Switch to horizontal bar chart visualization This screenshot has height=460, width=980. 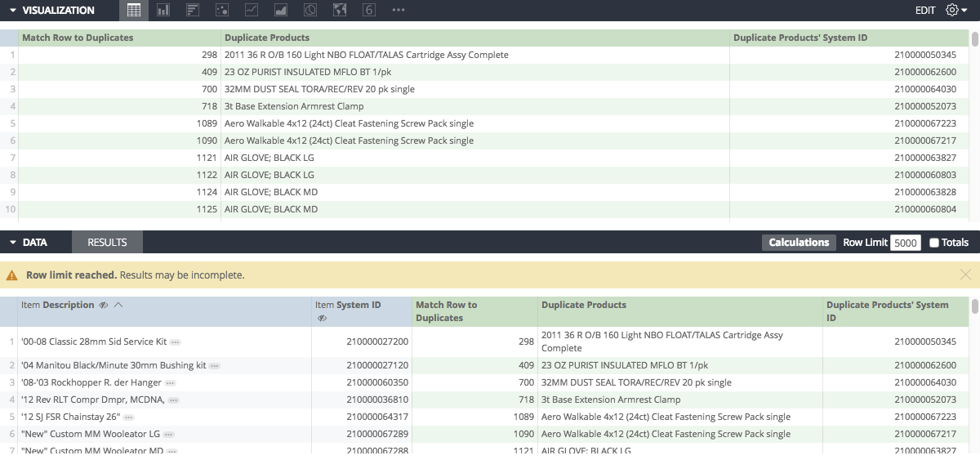coord(193,10)
